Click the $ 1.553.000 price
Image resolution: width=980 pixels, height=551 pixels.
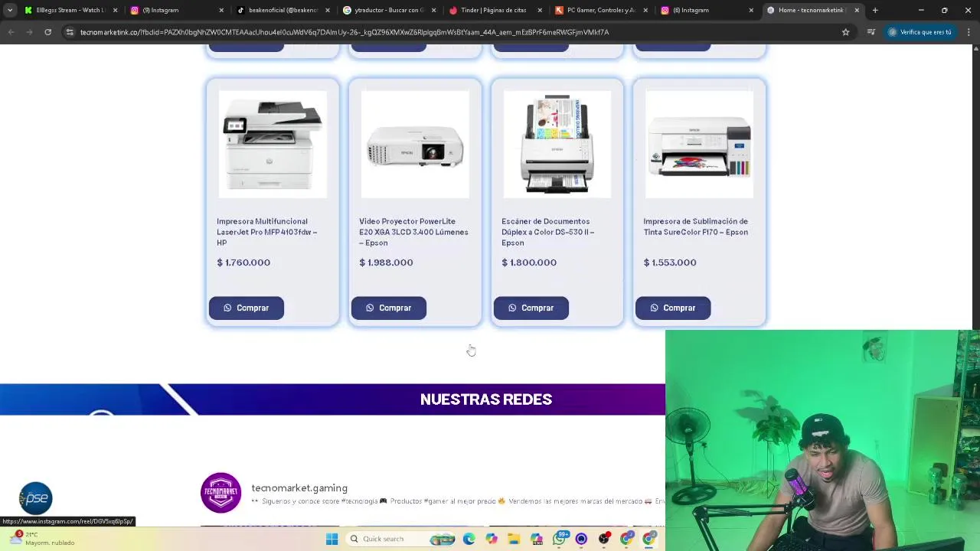point(670,262)
